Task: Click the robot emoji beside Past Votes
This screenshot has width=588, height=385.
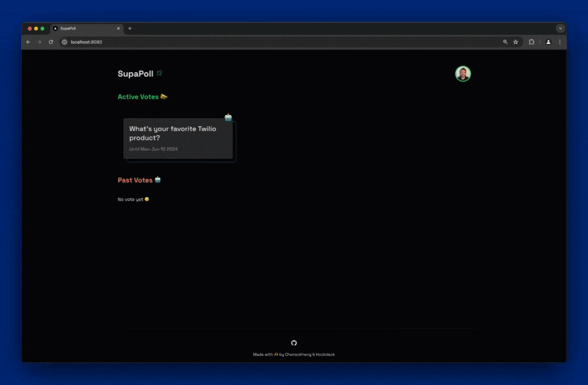Action: [x=158, y=180]
